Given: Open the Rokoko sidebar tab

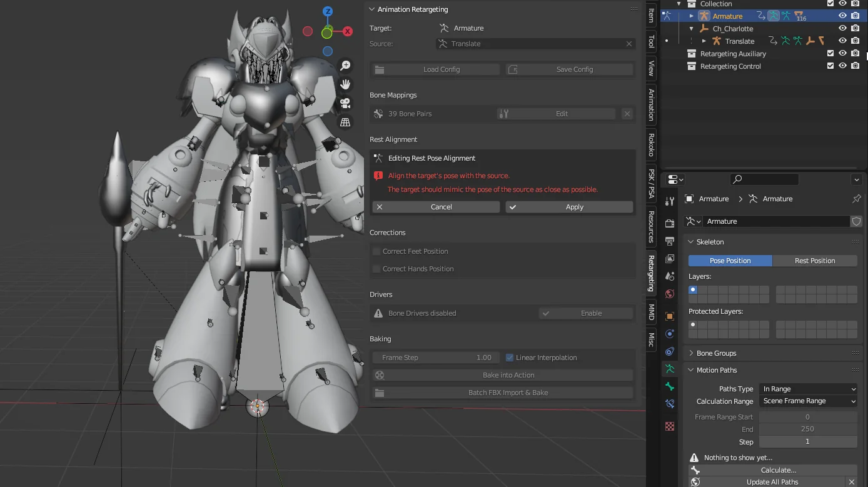Looking at the screenshot, I should [x=651, y=145].
